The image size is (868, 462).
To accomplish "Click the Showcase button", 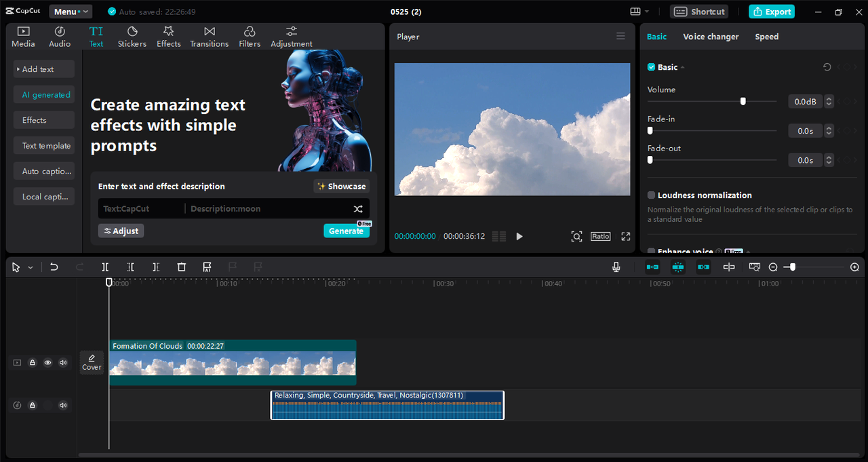I will (x=342, y=186).
